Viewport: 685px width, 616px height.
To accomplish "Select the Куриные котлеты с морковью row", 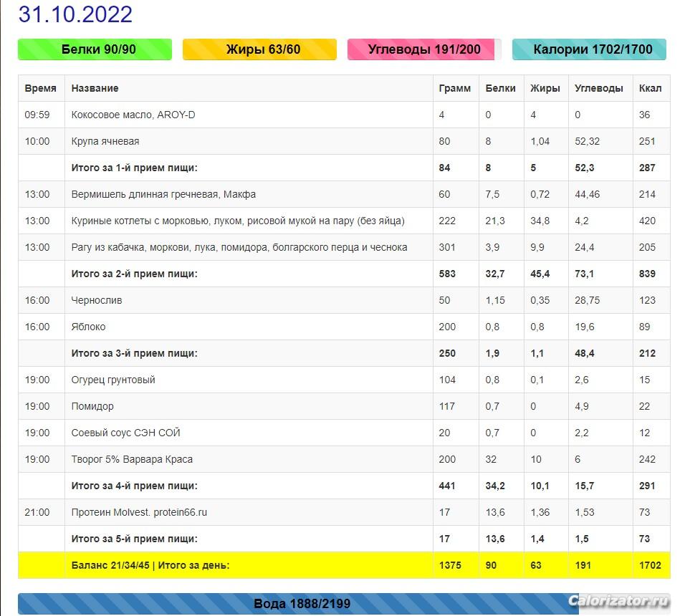I will coord(237,221).
